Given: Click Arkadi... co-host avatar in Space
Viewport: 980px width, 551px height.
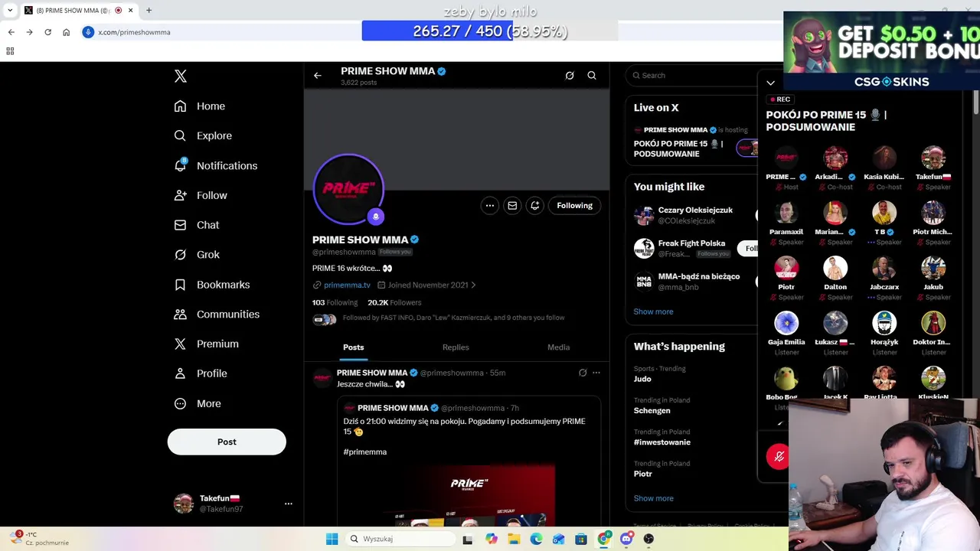Looking at the screenshot, I should 835,158.
